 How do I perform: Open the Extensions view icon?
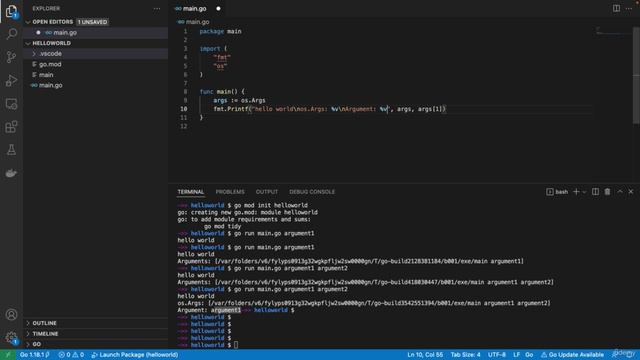click(x=11, y=127)
